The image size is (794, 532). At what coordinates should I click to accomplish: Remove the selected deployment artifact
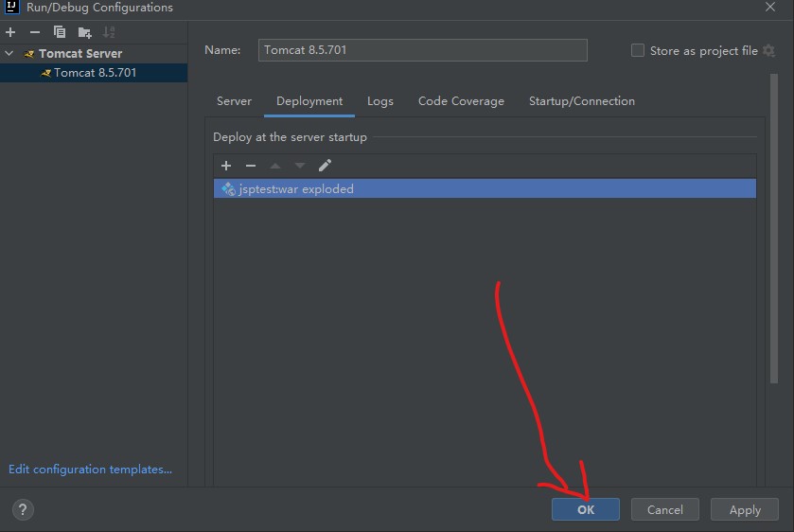pyautogui.click(x=251, y=166)
